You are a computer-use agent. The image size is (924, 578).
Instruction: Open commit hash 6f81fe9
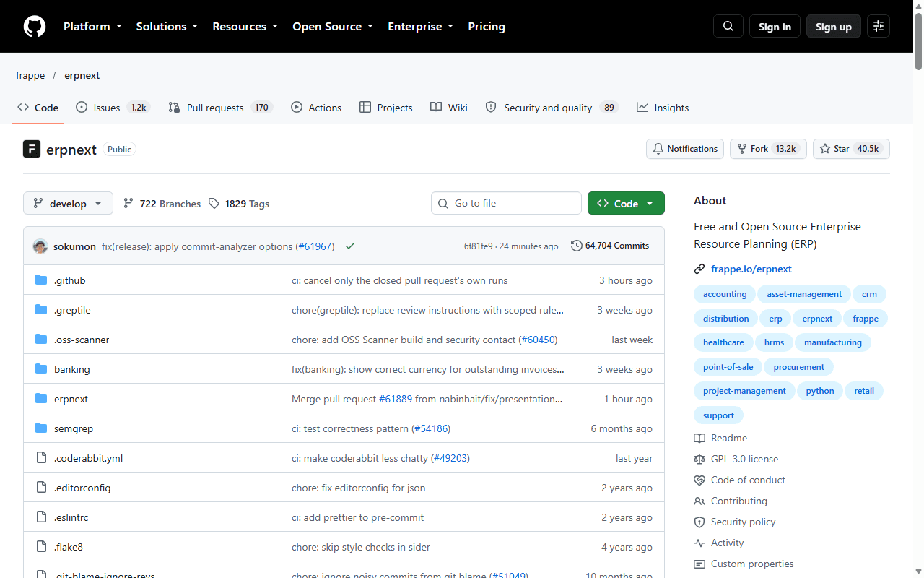(478, 246)
